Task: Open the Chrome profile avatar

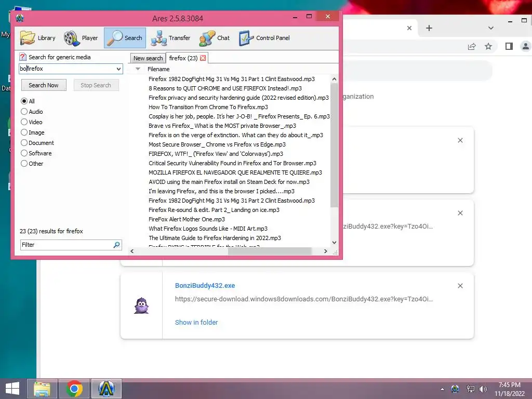Action: (x=526, y=46)
